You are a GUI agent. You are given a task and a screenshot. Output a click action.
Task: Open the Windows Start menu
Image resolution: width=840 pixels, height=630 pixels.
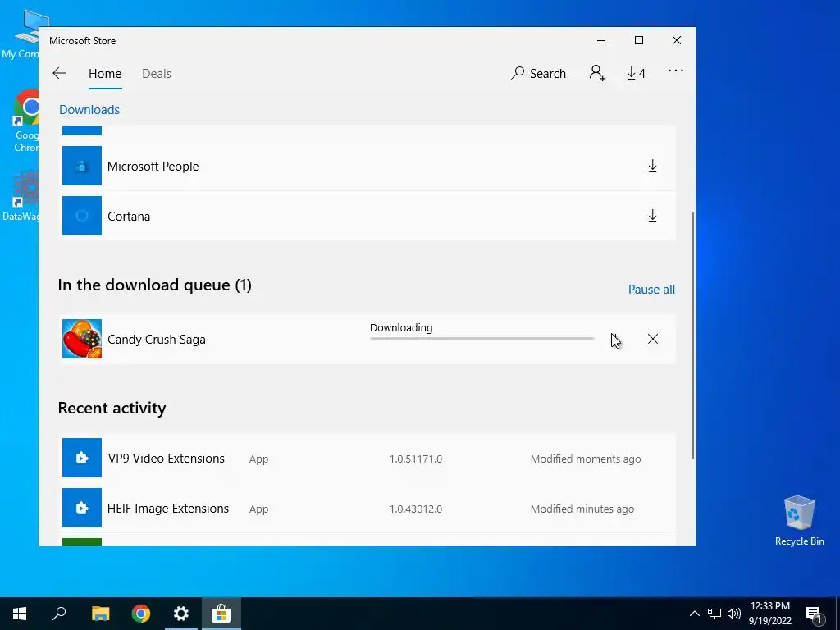point(20,614)
